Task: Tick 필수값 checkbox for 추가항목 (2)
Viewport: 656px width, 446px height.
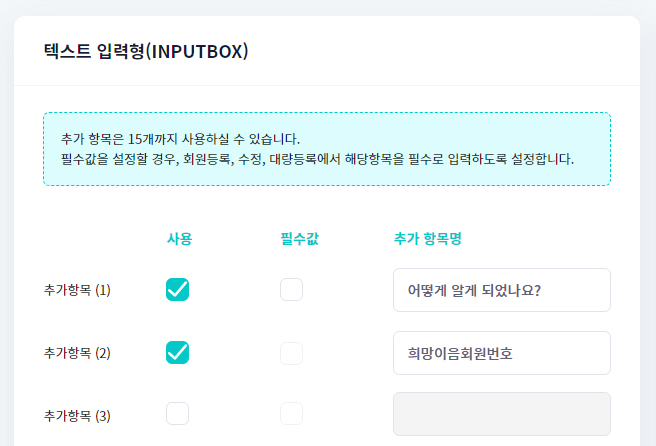Action: coord(291,353)
